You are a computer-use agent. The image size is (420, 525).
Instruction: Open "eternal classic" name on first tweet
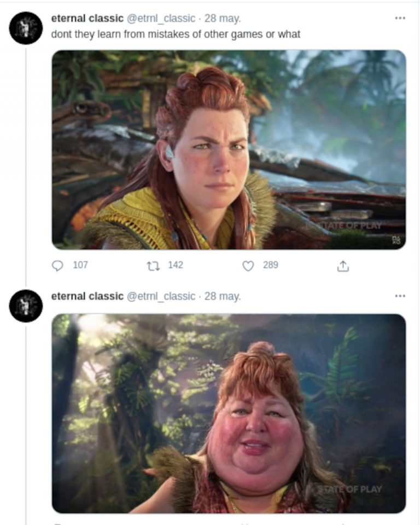[x=87, y=19]
